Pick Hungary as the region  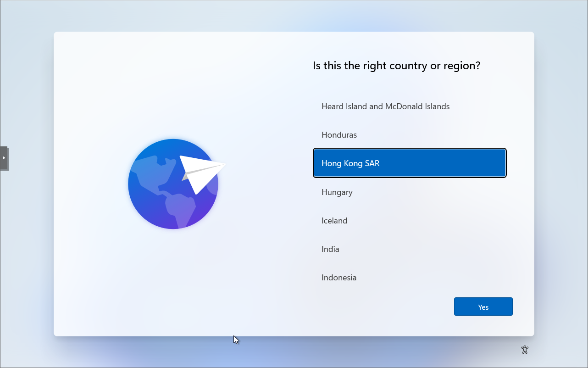pos(337,192)
